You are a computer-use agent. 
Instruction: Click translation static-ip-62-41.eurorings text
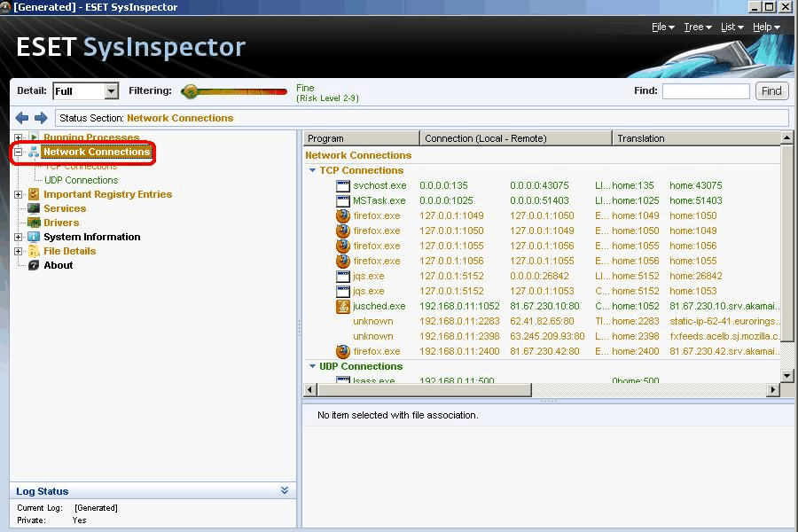(x=724, y=321)
